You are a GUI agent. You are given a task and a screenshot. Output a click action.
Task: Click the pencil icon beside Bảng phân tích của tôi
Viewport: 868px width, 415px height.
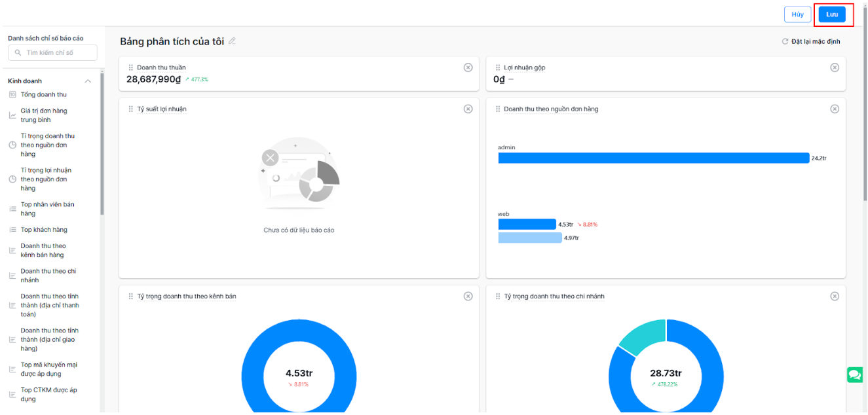232,41
